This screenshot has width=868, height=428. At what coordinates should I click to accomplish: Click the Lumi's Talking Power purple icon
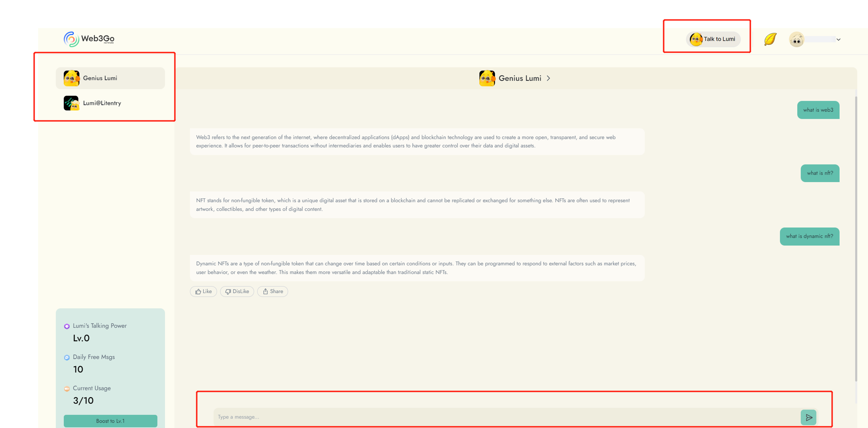(x=67, y=326)
